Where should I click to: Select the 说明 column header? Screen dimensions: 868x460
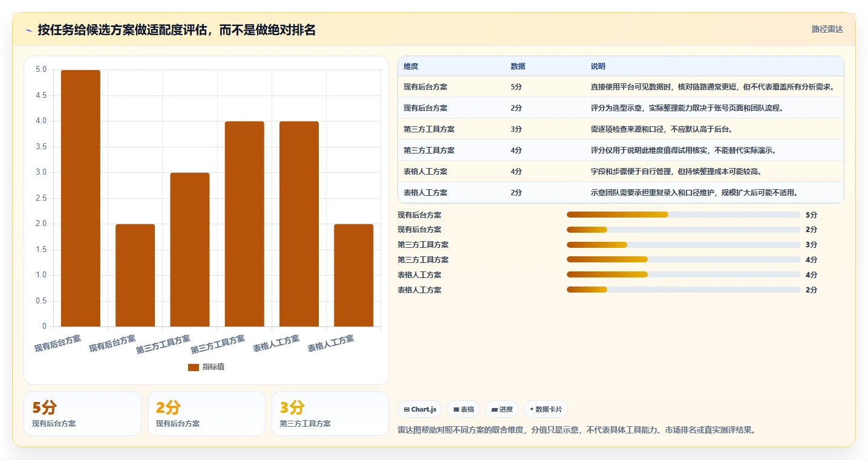tap(598, 66)
